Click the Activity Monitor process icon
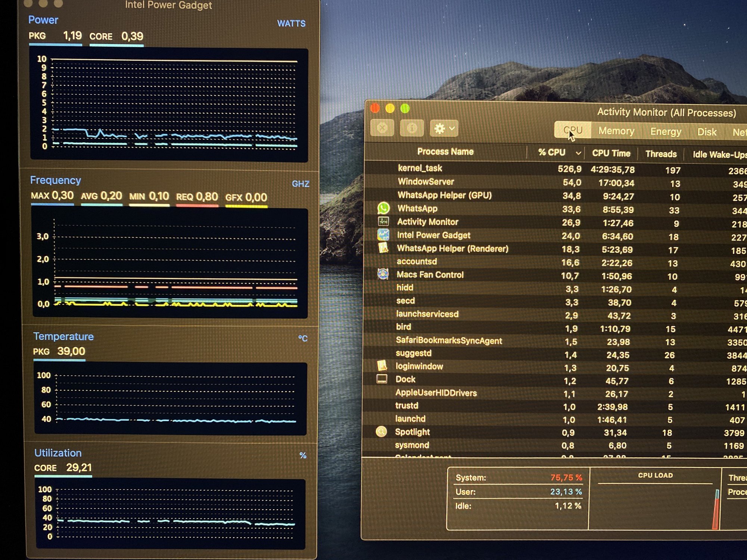 (383, 221)
